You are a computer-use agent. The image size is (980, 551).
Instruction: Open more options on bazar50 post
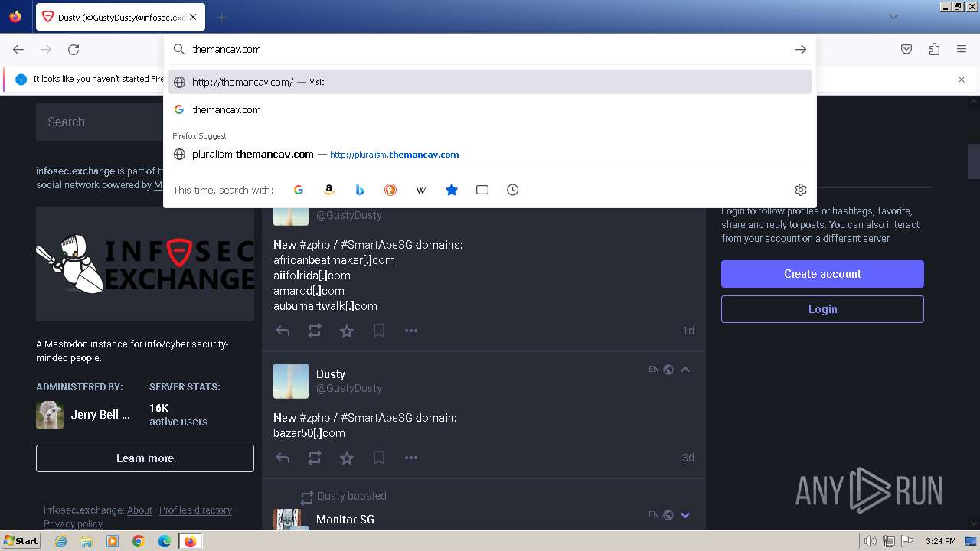(x=411, y=458)
